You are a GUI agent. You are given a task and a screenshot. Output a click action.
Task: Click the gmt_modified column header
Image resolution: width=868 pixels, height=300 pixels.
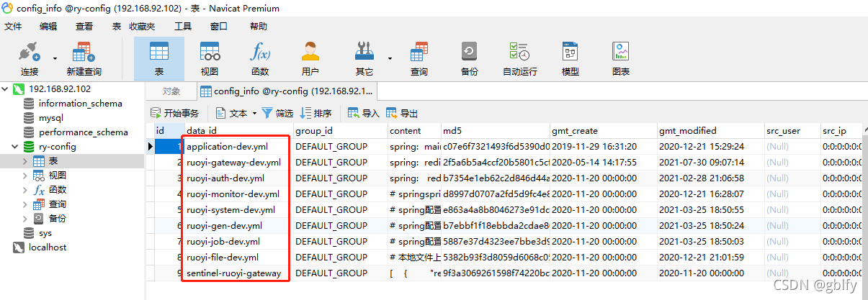pos(711,131)
